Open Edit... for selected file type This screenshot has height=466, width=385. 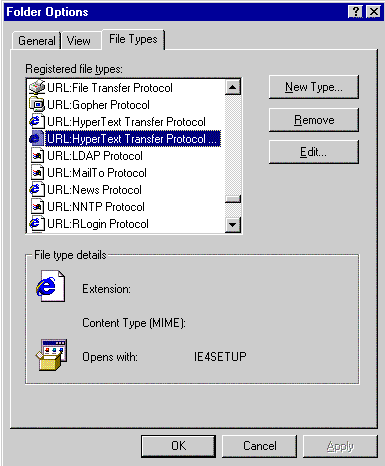[314, 152]
